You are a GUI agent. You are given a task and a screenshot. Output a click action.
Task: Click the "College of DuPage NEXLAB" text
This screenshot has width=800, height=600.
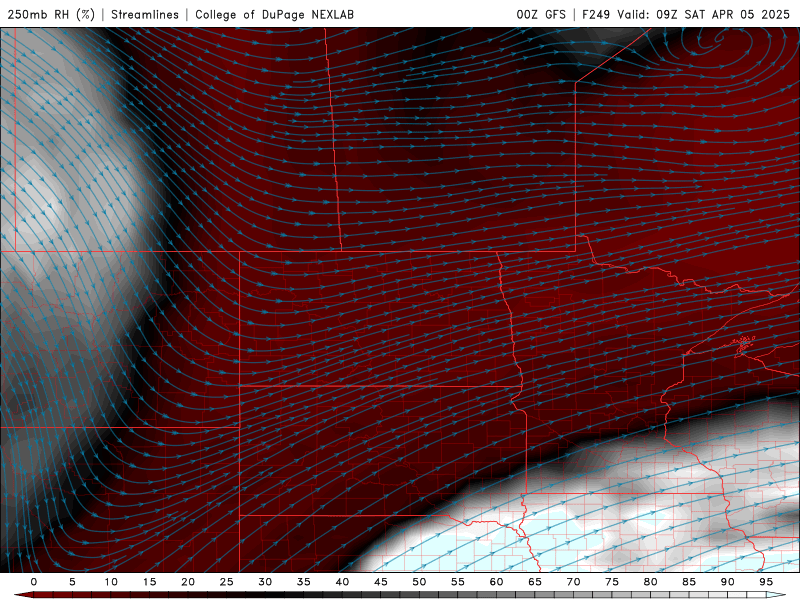coord(274,14)
